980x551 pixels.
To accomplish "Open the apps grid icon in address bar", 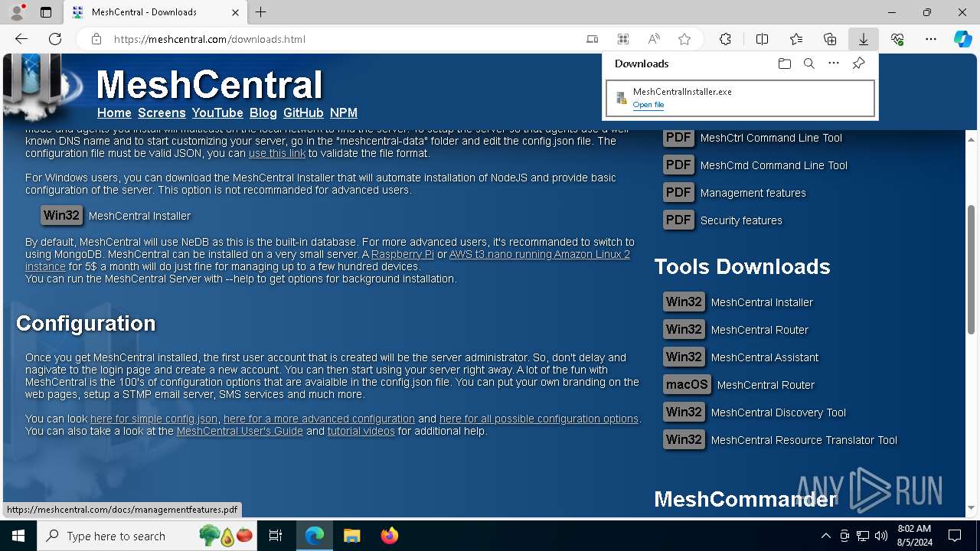I will [623, 39].
